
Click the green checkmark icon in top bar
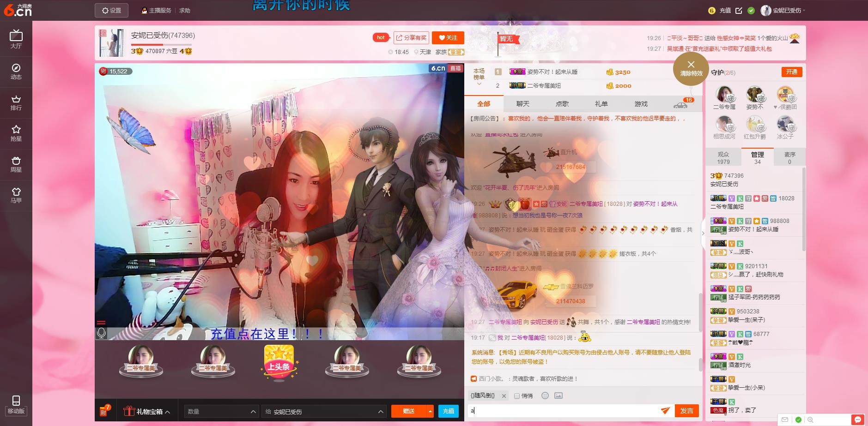click(751, 10)
